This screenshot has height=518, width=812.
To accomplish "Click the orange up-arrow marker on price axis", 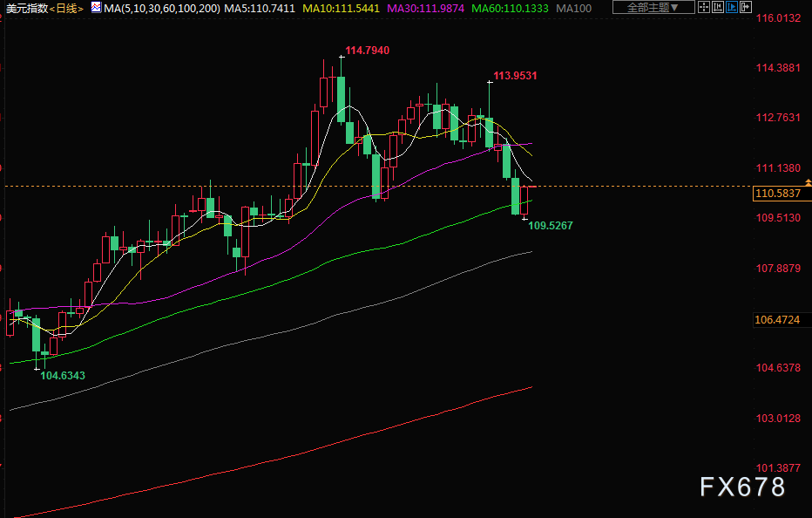I will (808, 181).
